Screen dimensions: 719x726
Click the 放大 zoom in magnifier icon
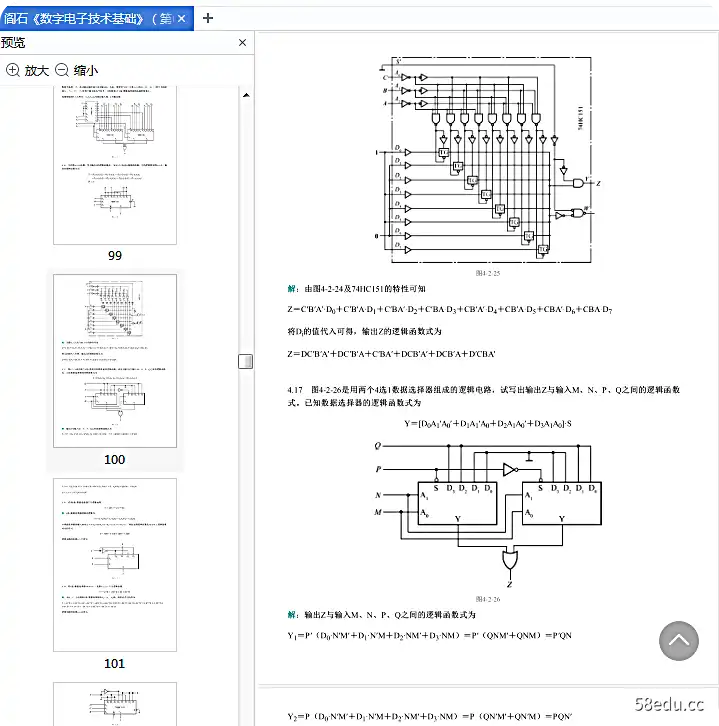pos(13,70)
